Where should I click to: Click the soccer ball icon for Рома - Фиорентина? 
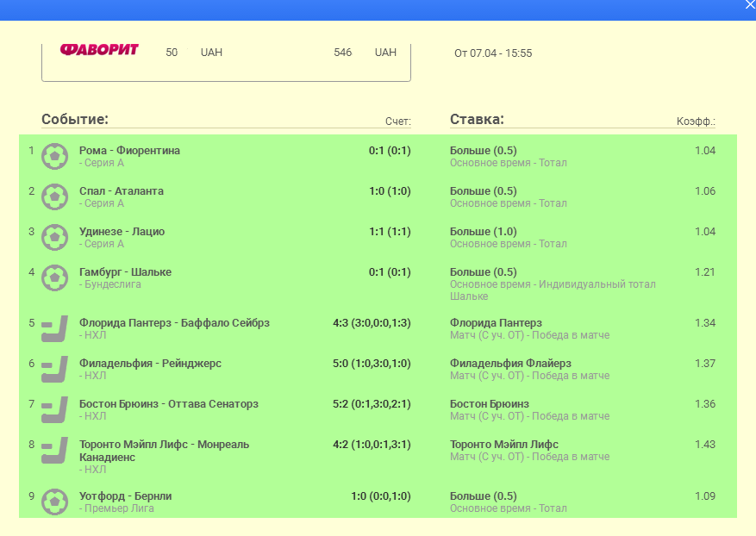[x=55, y=156]
